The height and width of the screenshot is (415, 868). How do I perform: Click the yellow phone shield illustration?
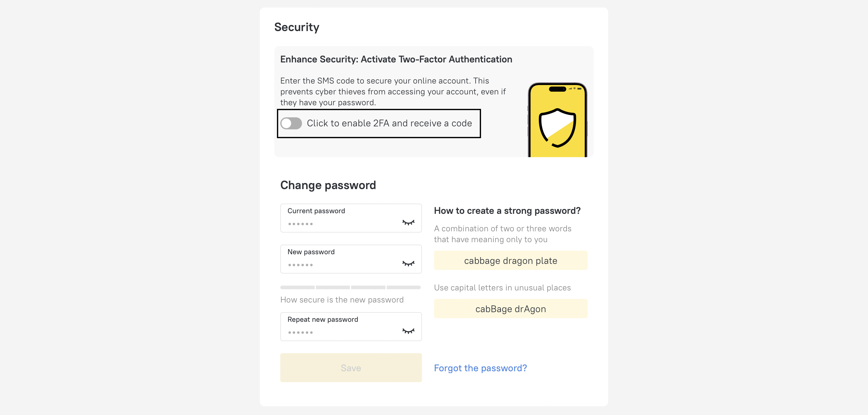557,121
